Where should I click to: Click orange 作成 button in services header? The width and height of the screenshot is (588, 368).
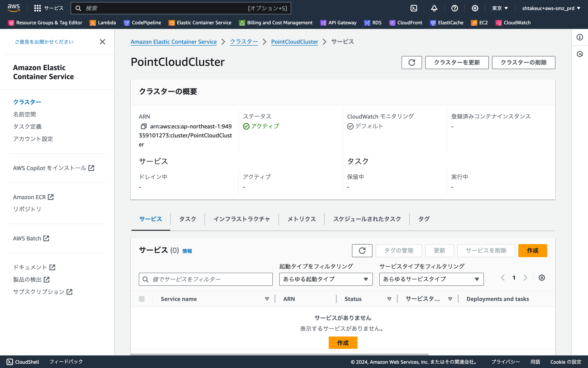pyautogui.click(x=533, y=250)
